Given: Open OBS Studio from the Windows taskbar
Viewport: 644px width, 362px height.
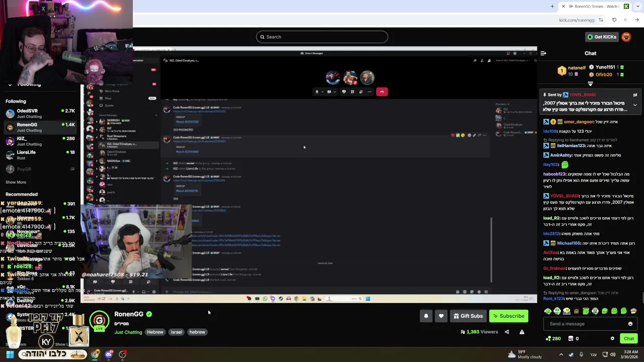Looking at the screenshot, I should 122,354.
